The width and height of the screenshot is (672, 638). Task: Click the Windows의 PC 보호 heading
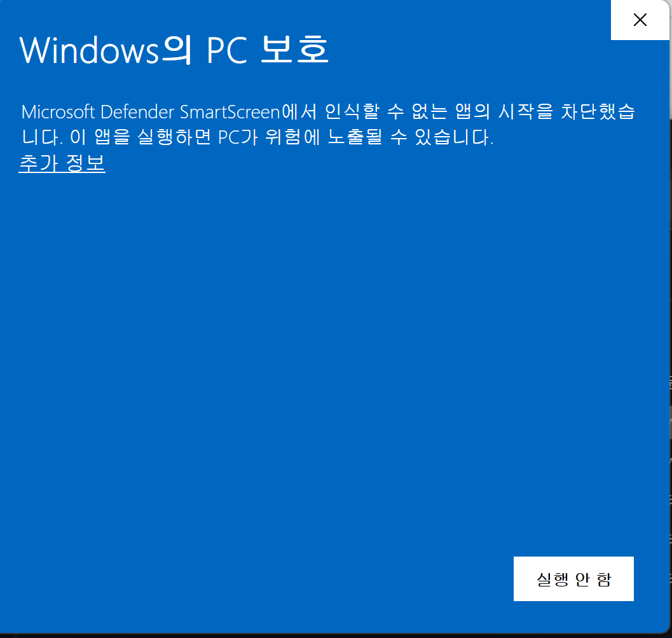[174, 50]
